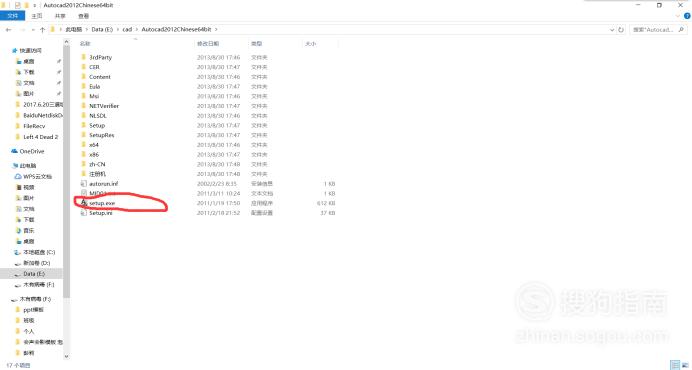Viewport: 692px width, 370px height.
Task: Click the CER folder icon
Action: click(x=84, y=67)
